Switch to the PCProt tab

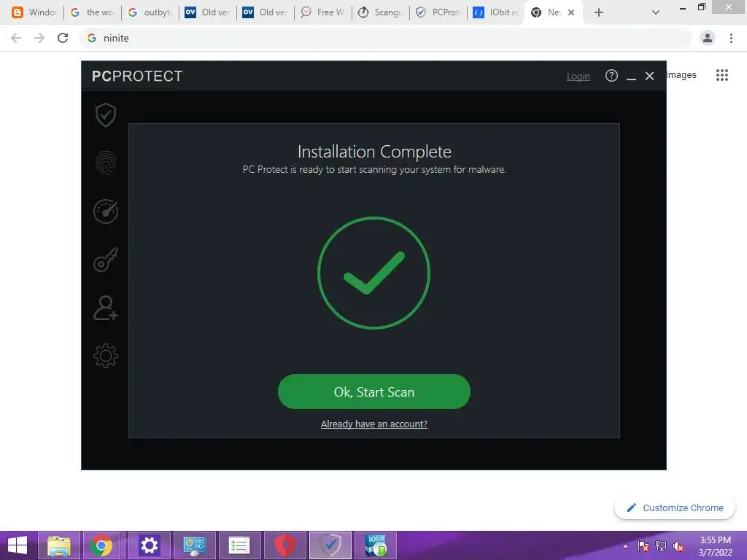[x=438, y=12]
